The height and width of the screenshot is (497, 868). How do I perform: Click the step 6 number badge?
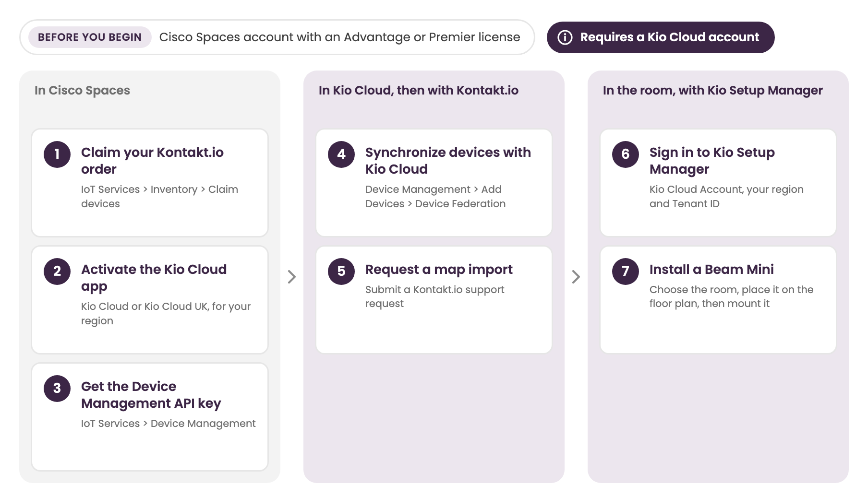point(626,154)
